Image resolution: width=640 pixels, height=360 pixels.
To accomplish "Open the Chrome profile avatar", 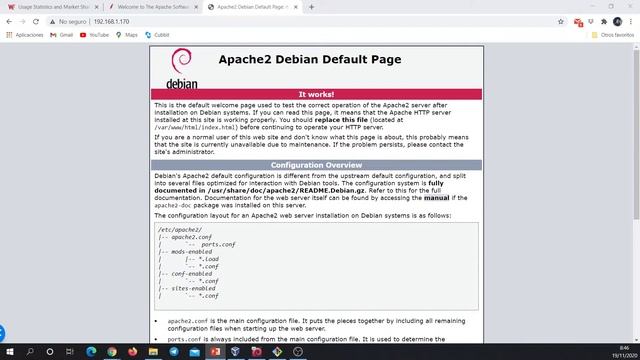I will pos(618,22).
